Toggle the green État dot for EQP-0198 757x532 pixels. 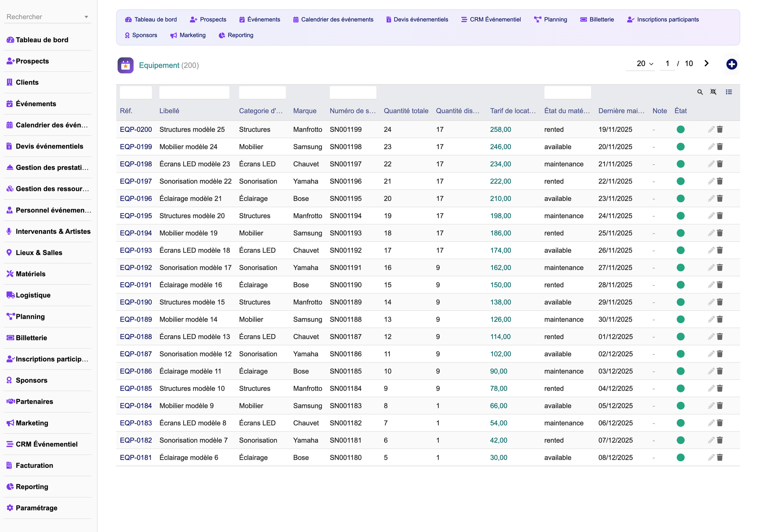coord(680,164)
